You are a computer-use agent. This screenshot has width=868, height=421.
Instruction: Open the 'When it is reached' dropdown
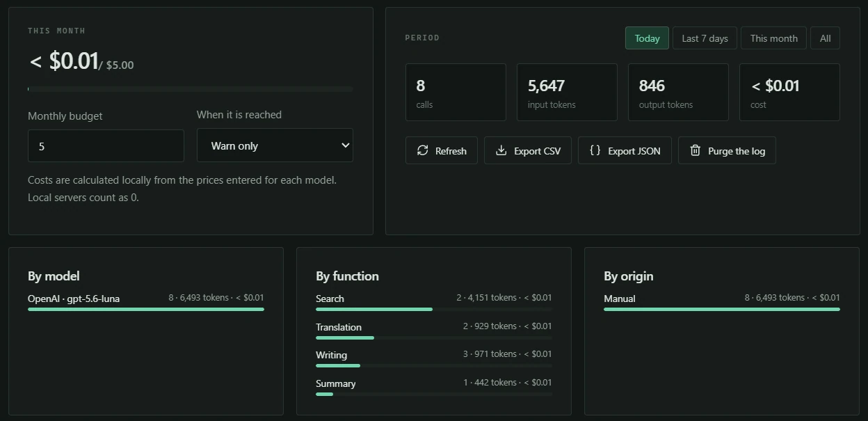275,145
